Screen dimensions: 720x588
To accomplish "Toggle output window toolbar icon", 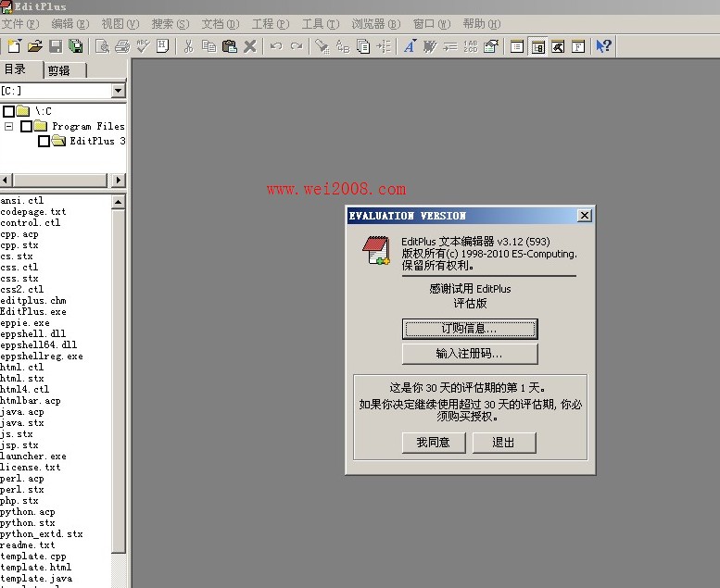I will tap(558, 46).
